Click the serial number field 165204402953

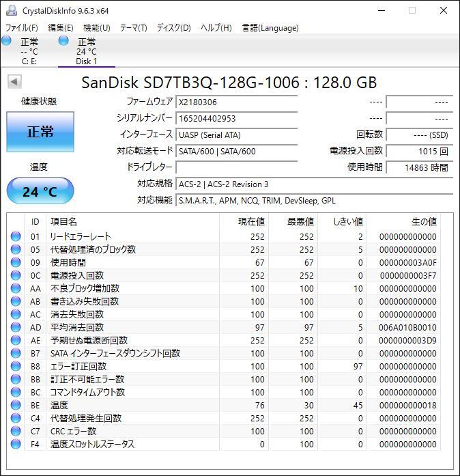236,118
